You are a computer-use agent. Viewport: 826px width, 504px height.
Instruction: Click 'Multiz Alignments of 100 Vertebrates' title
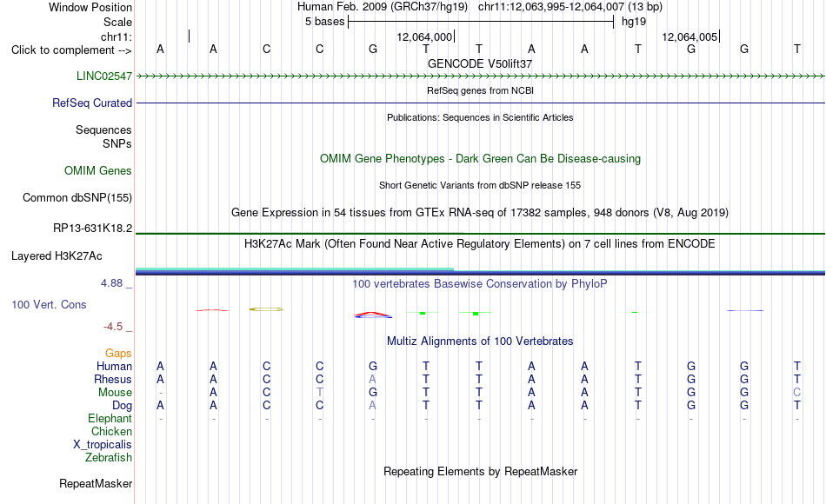pos(480,342)
